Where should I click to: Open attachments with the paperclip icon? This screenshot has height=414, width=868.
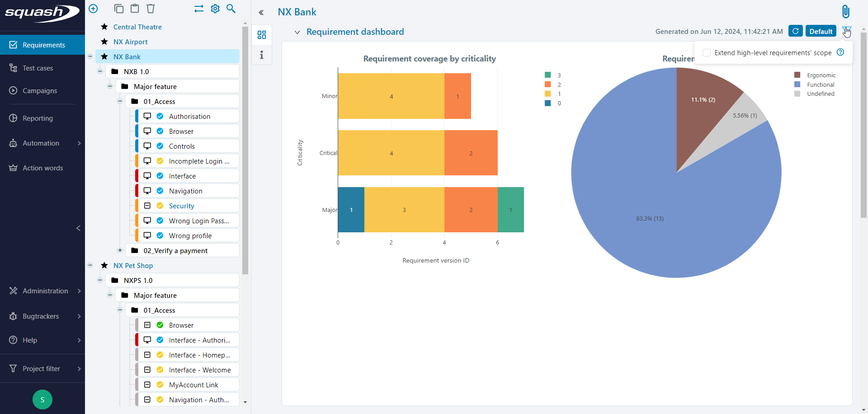(x=845, y=11)
